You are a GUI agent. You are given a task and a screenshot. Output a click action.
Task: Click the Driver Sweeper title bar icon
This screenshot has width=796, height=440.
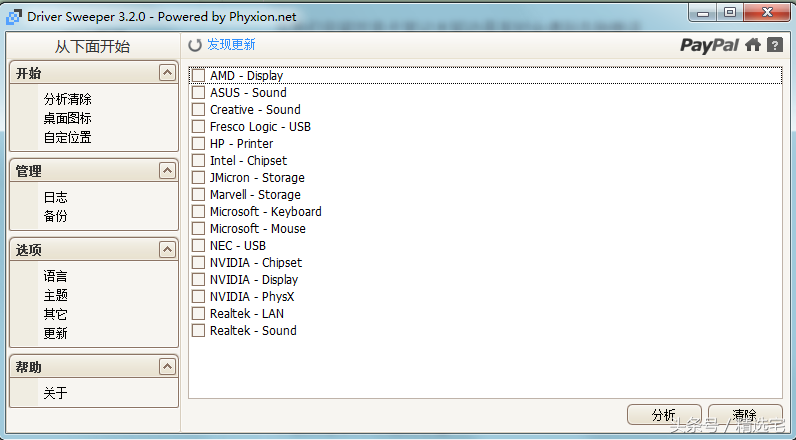(14, 17)
